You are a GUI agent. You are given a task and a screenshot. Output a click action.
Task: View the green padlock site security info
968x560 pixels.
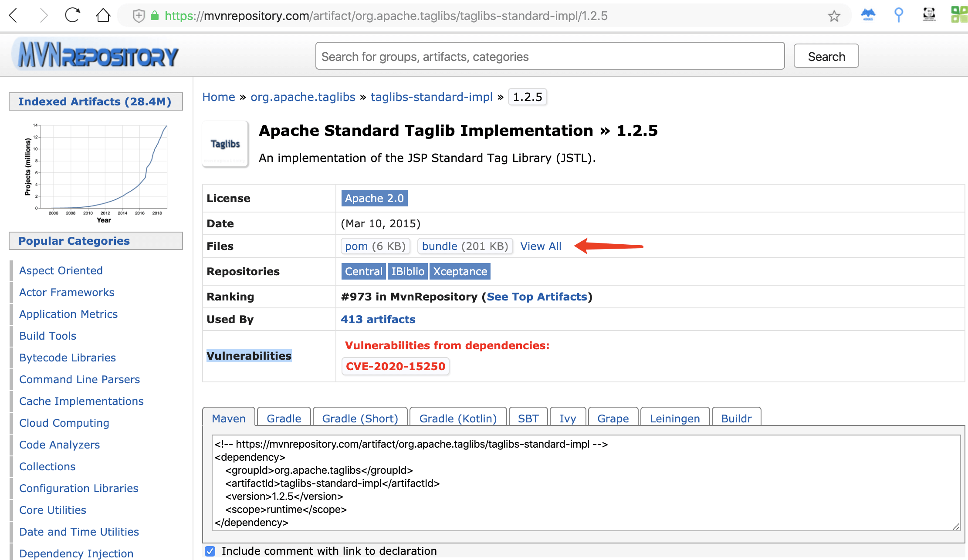(154, 16)
